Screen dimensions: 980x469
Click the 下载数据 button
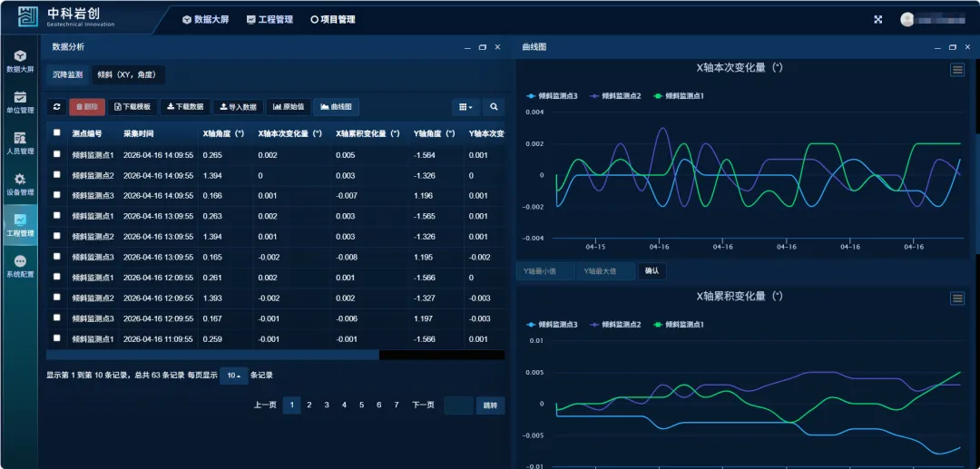coord(185,107)
